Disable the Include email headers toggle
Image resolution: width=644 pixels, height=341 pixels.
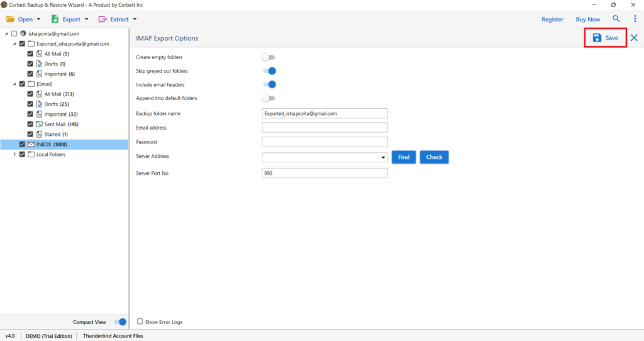coord(269,84)
